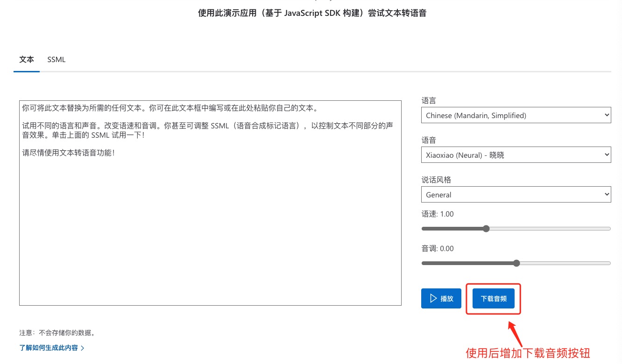Click the 语速 slider handle
622x364 pixels.
pos(486,229)
